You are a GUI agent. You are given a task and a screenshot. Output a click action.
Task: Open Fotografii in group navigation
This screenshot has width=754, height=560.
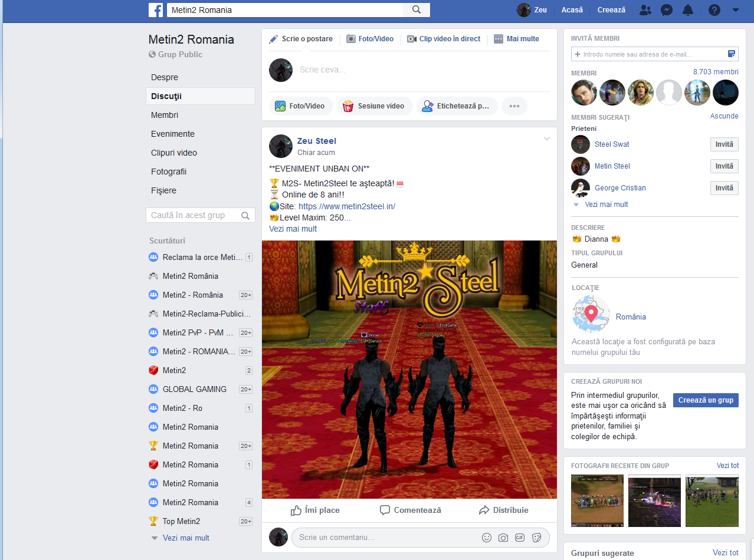(169, 172)
